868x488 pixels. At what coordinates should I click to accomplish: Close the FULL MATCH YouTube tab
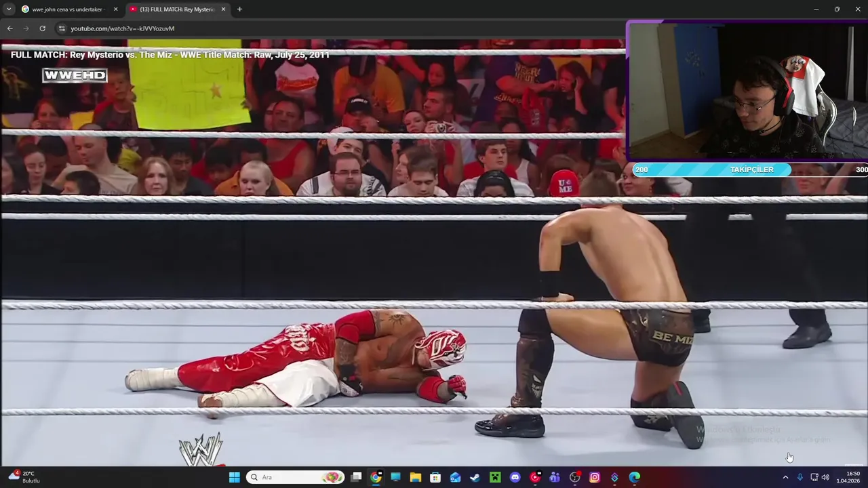[x=223, y=9]
